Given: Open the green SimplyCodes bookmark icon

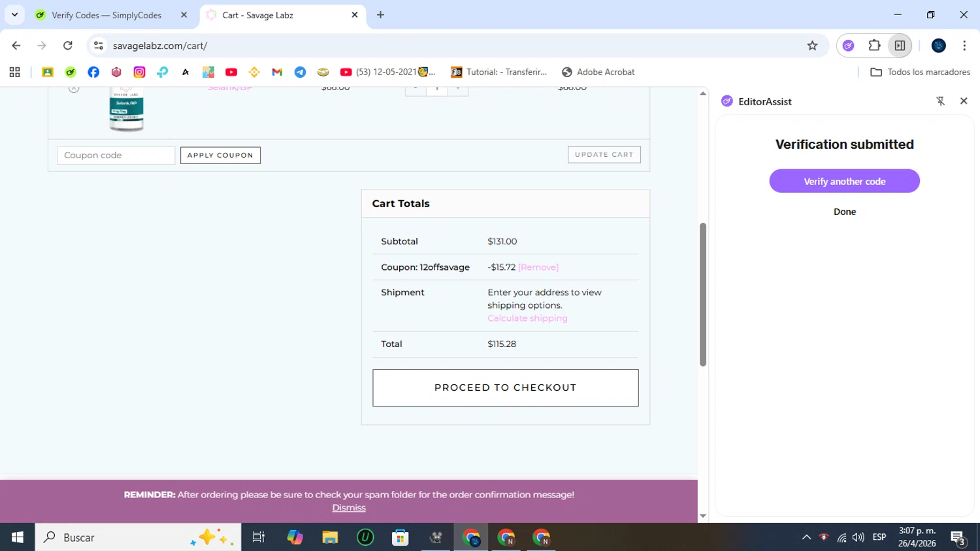Looking at the screenshot, I should pyautogui.click(x=71, y=72).
